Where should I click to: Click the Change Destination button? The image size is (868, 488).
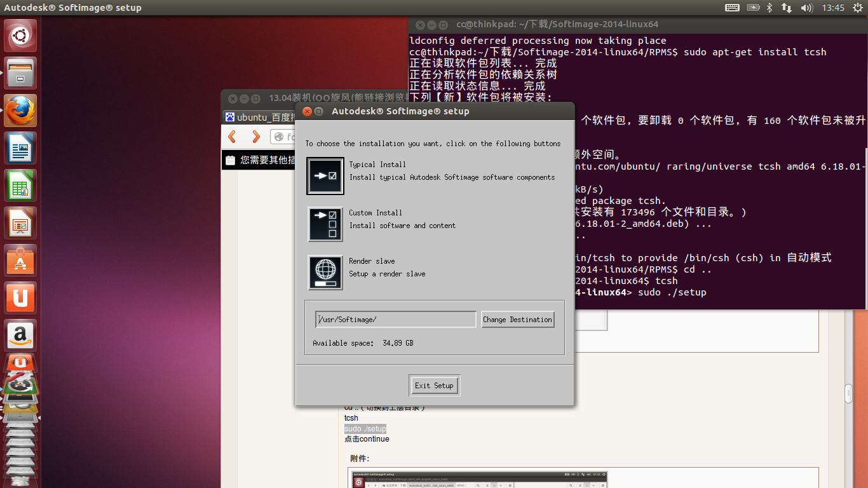517,320
